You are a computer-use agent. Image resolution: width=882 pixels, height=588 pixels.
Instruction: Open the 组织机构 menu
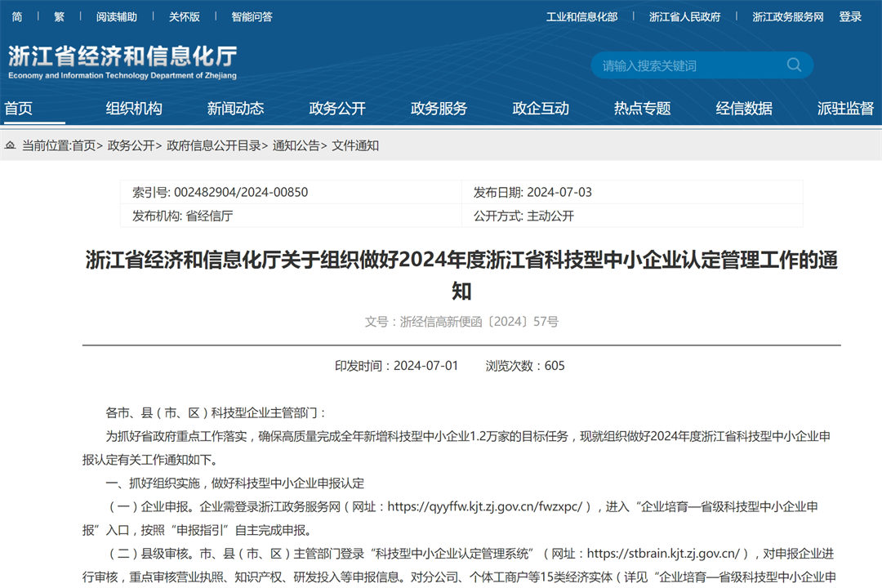(134, 108)
